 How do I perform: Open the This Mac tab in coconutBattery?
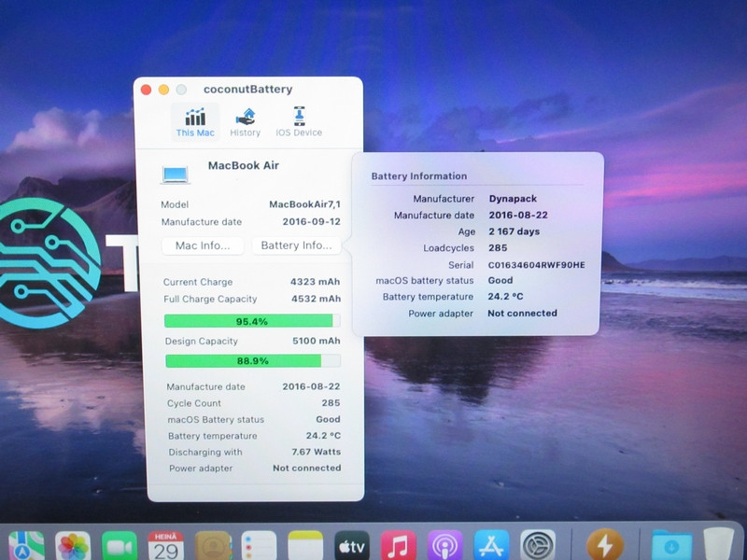point(195,122)
